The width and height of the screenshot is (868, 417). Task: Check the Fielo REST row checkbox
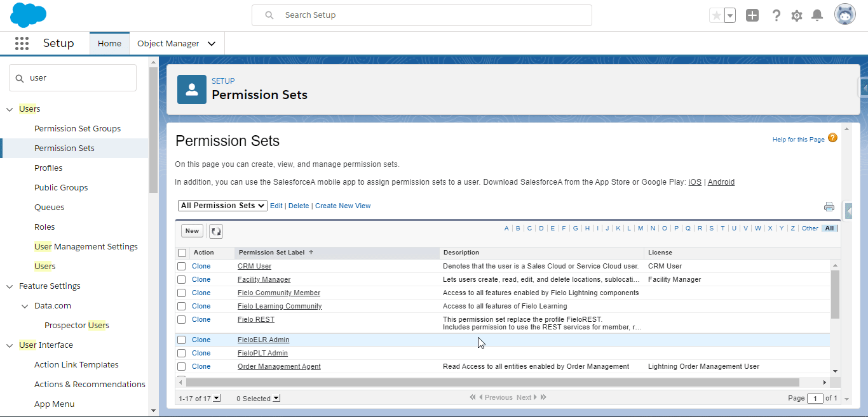click(182, 319)
